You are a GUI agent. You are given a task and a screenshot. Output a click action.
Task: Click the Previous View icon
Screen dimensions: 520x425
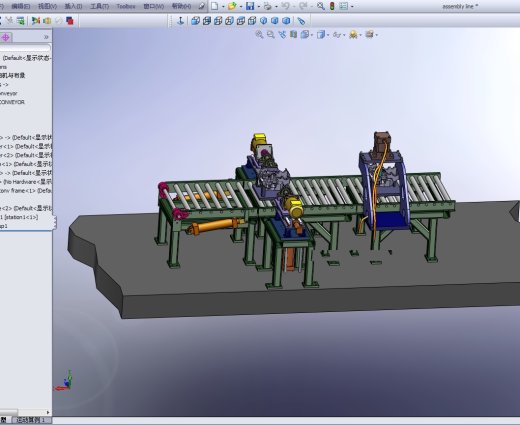pyautogui.click(x=282, y=34)
